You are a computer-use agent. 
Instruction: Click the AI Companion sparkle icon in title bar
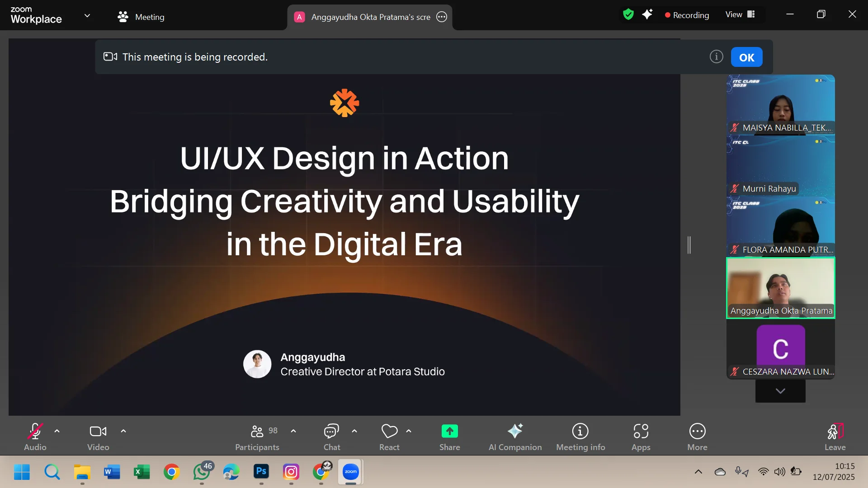(647, 14)
